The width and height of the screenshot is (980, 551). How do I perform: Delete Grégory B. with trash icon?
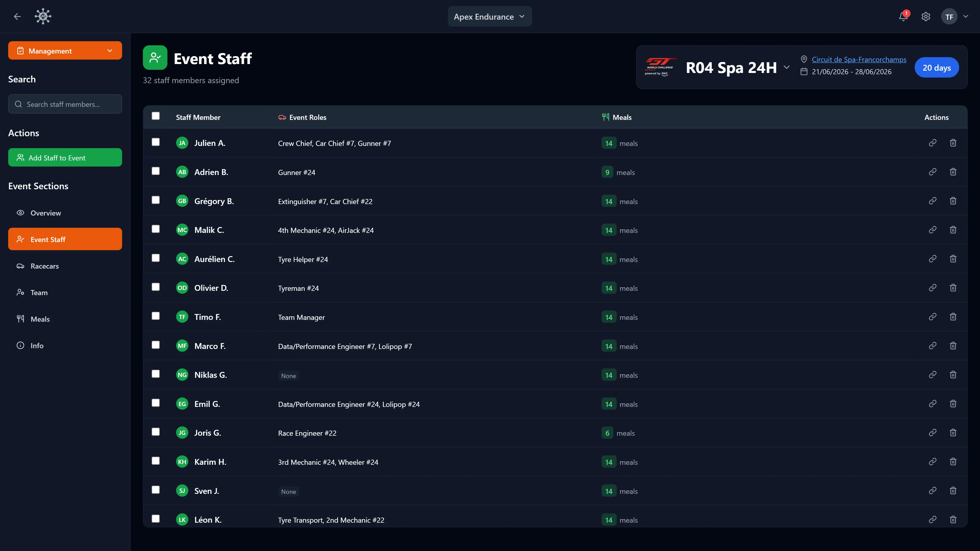tap(953, 201)
